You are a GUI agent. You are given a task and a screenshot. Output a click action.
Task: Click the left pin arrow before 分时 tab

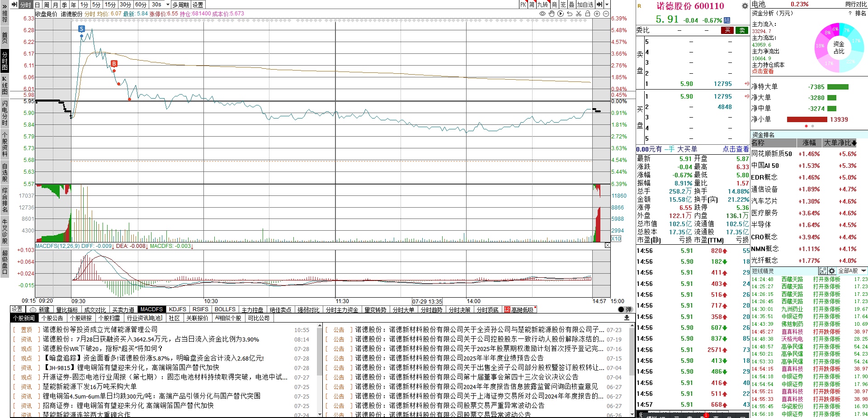[14, 5]
